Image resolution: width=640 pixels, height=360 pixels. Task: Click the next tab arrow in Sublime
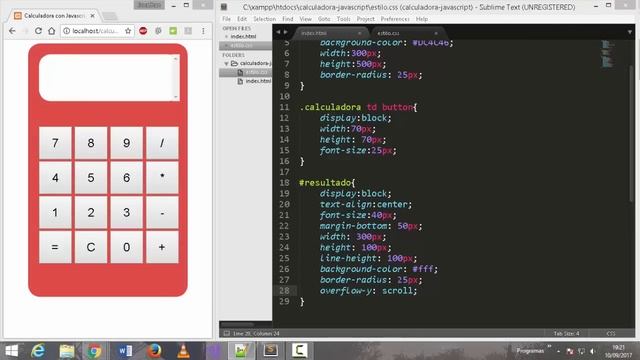[x=285, y=32]
